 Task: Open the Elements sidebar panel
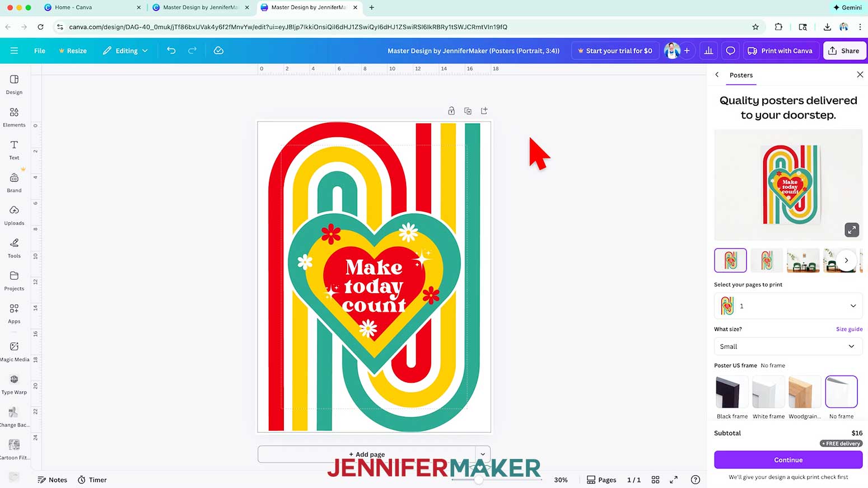(14, 117)
